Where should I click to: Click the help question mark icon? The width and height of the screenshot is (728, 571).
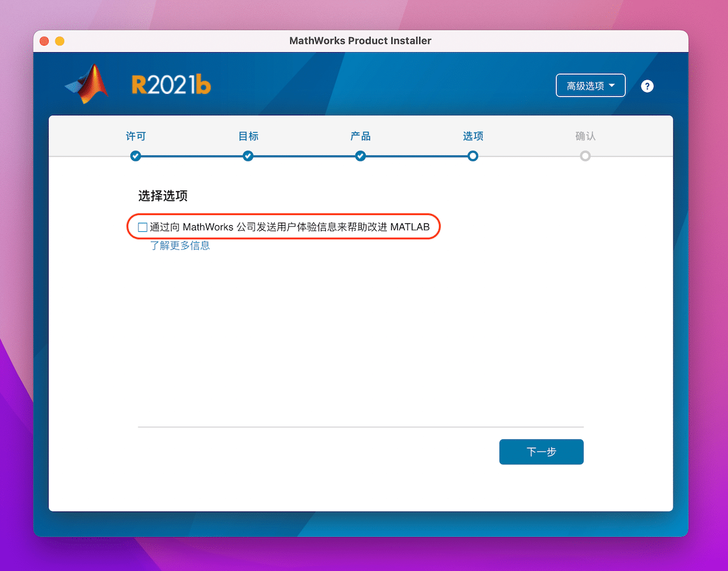(x=647, y=86)
